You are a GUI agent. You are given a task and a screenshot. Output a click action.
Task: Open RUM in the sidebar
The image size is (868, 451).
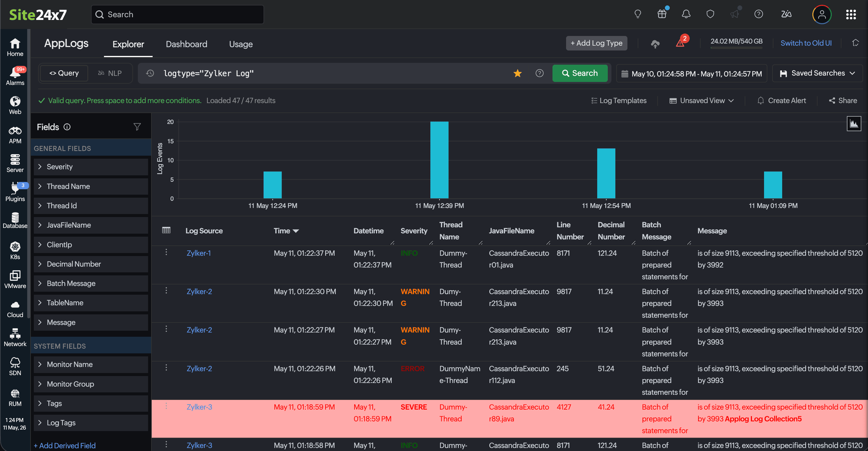pos(15,397)
